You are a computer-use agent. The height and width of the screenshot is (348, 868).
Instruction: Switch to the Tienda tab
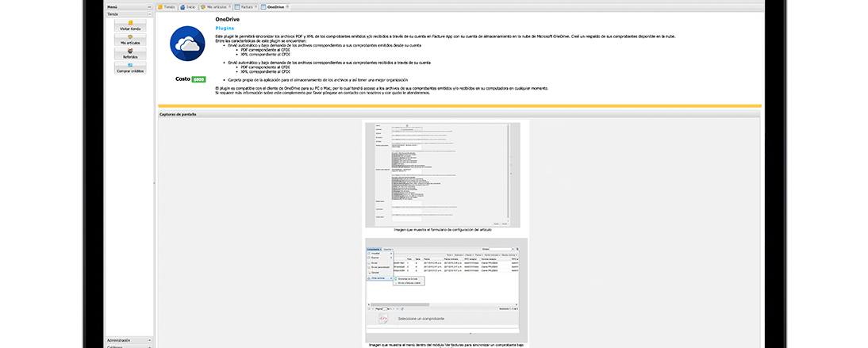pos(167,6)
